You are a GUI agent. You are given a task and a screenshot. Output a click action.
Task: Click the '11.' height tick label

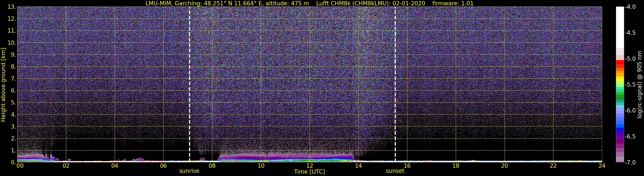click(12, 31)
